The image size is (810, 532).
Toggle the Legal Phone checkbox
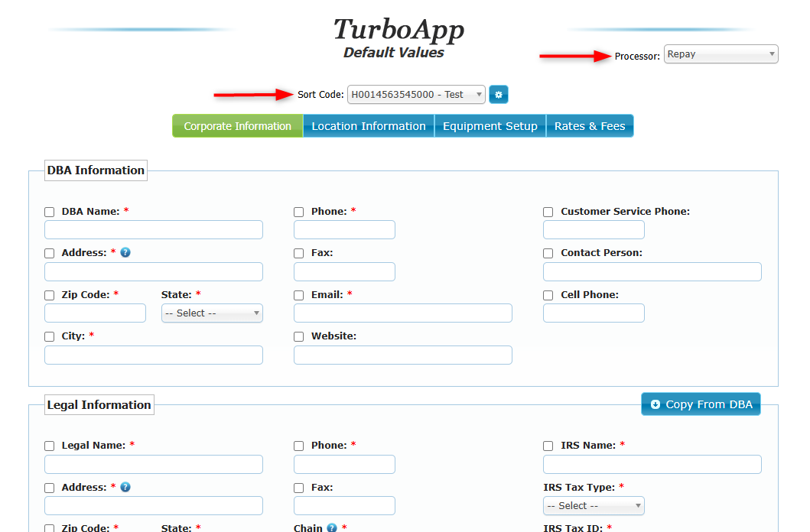[298, 446]
